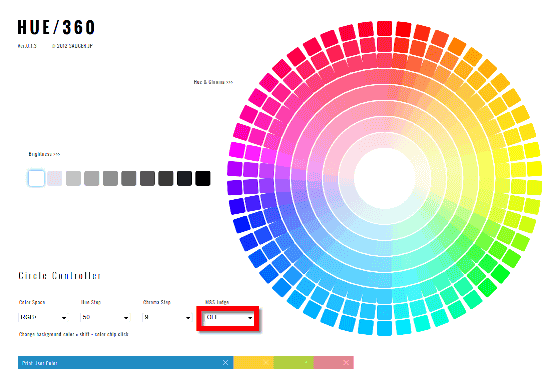This screenshot has height=369, width=560.
Task: Close the blue print color bar
Action: click(225, 363)
